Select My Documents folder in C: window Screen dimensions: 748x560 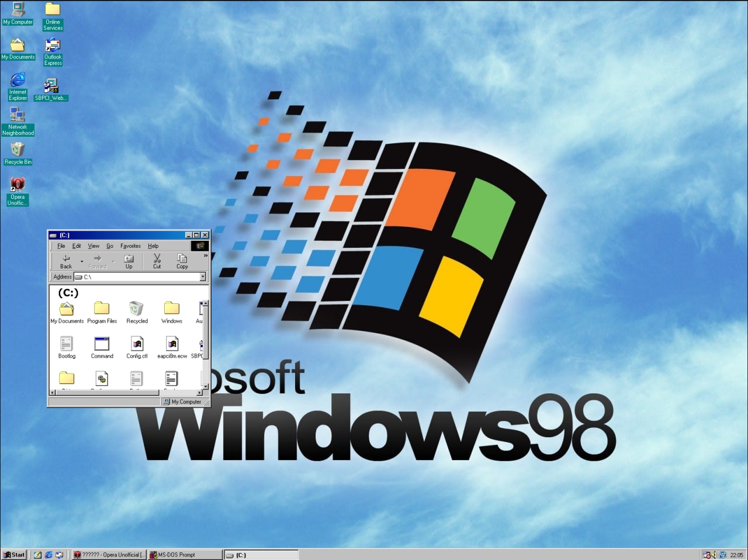67,313
